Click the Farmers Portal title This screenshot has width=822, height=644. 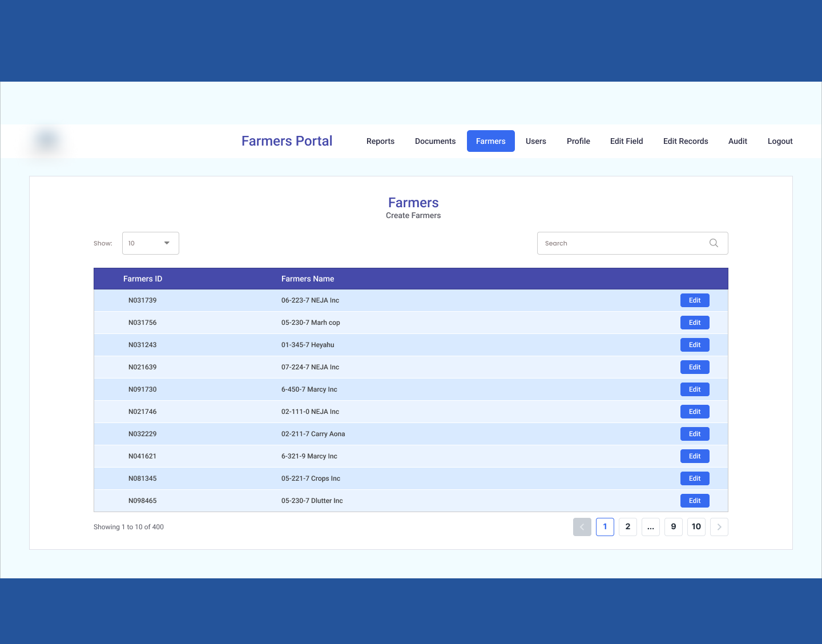tap(287, 141)
